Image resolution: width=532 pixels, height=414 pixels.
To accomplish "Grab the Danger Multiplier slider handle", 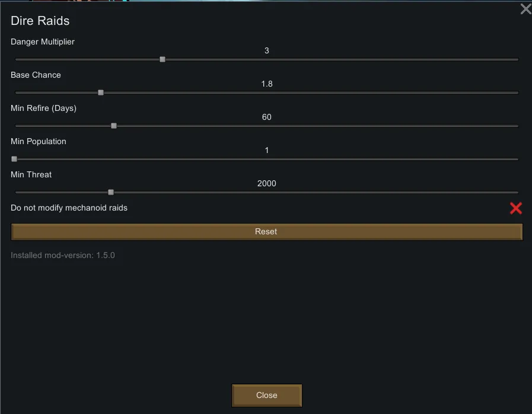I will (x=163, y=59).
